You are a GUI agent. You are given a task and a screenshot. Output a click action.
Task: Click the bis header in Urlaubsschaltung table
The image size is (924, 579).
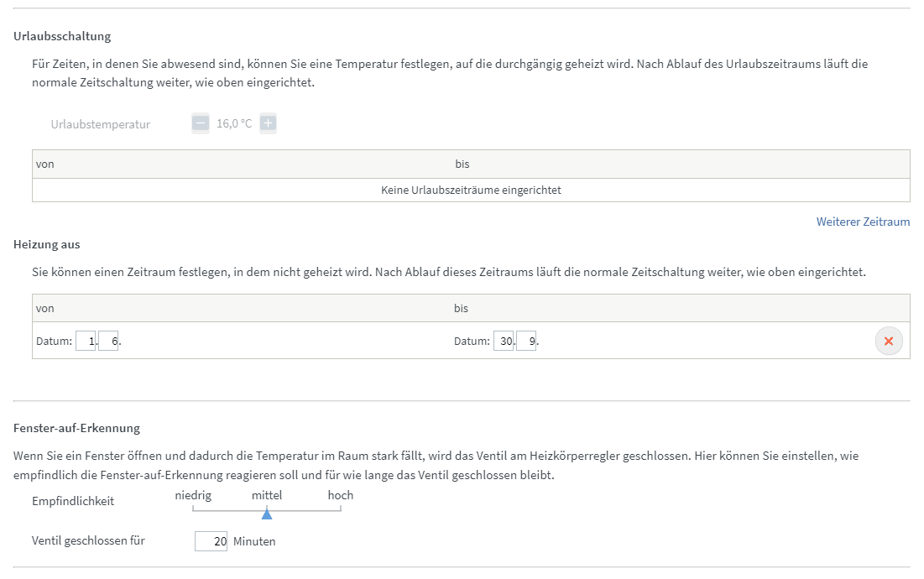point(462,164)
